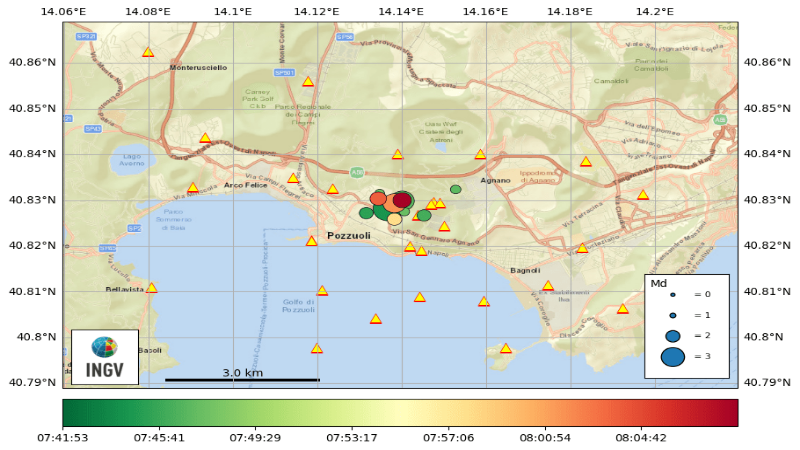Click the Pozzuoli town label
Screen dimensions: 800x450
point(348,236)
